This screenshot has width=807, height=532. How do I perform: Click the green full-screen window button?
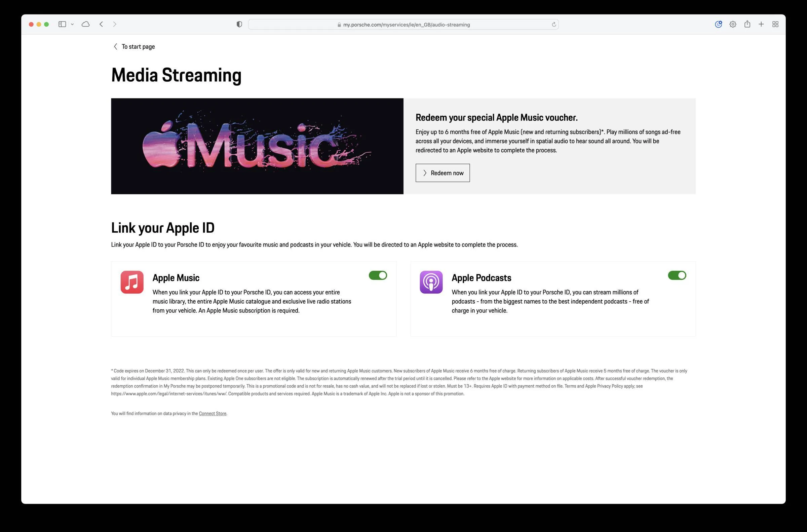[46, 24]
